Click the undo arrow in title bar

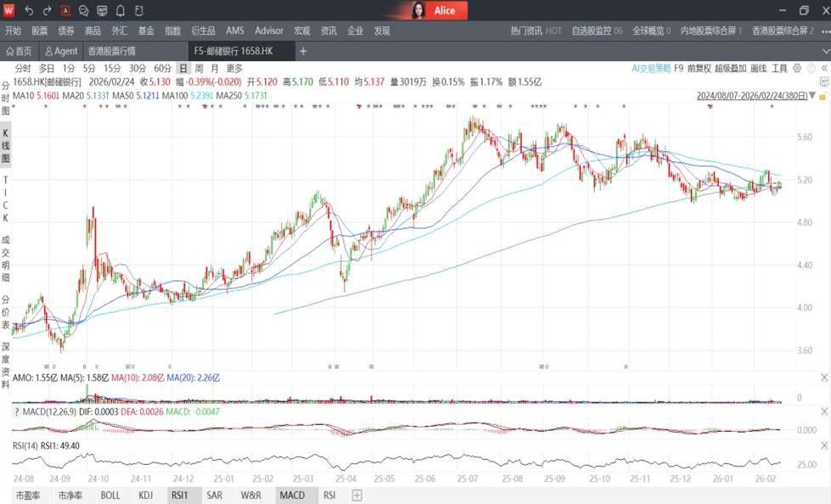[x=29, y=11]
